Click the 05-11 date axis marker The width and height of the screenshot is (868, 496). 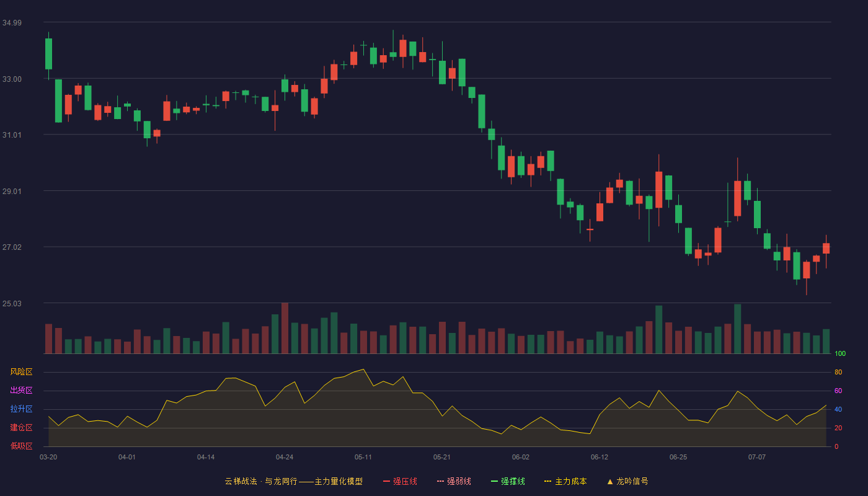363,457
